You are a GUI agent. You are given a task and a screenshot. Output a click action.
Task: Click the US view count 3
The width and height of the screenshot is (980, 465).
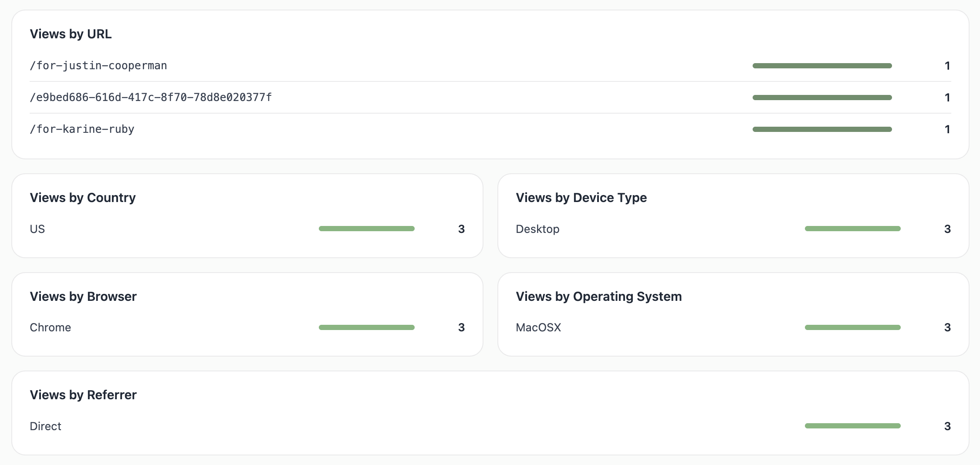[461, 229]
